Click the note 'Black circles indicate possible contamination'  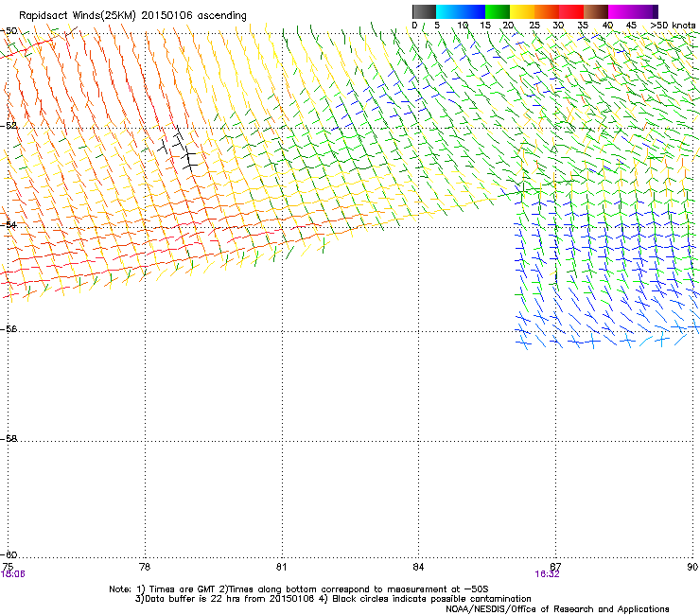point(431,599)
